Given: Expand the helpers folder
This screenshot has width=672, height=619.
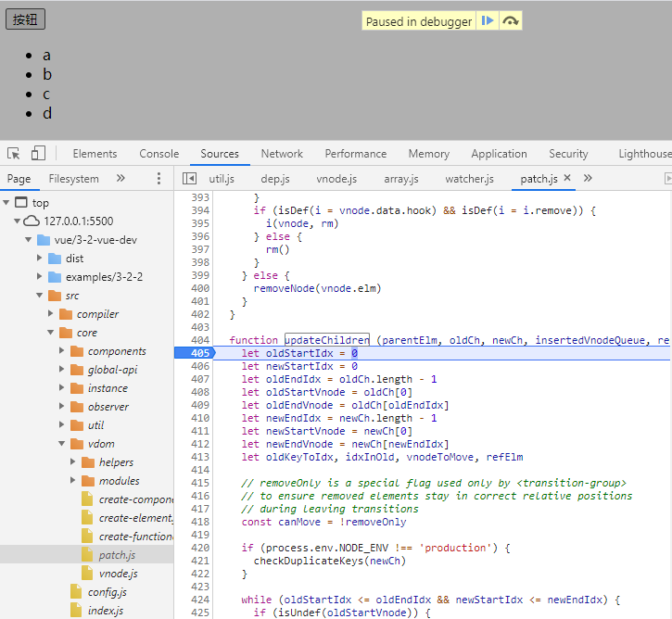Looking at the screenshot, I should pyautogui.click(x=73, y=462).
